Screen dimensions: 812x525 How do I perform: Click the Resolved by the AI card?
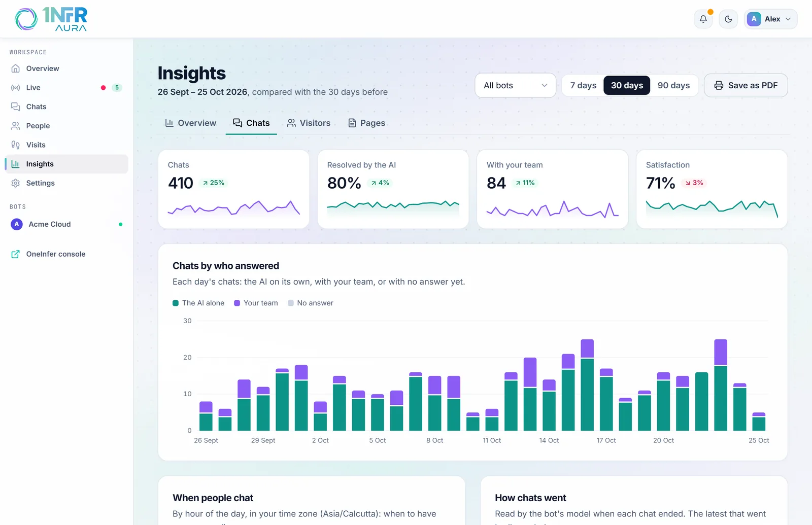click(x=393, y=189)
